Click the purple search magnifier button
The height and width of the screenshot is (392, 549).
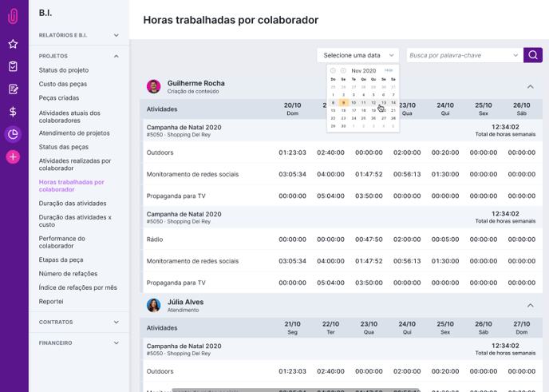533,55
